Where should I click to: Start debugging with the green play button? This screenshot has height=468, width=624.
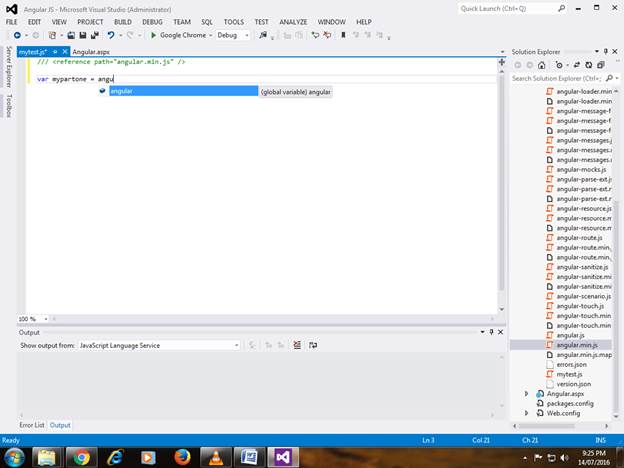coord(153,35)
